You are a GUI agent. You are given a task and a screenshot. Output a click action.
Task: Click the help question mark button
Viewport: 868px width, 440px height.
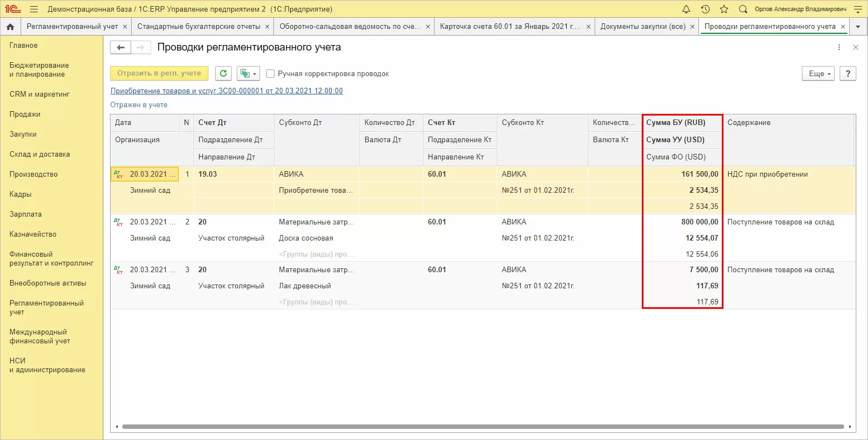(x=847, y=73)
